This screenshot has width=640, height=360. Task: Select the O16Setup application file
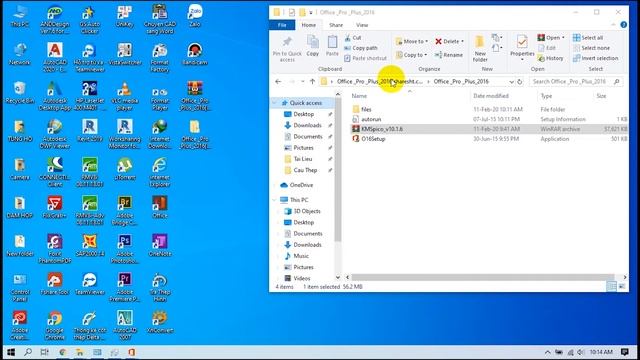[373, 139]
